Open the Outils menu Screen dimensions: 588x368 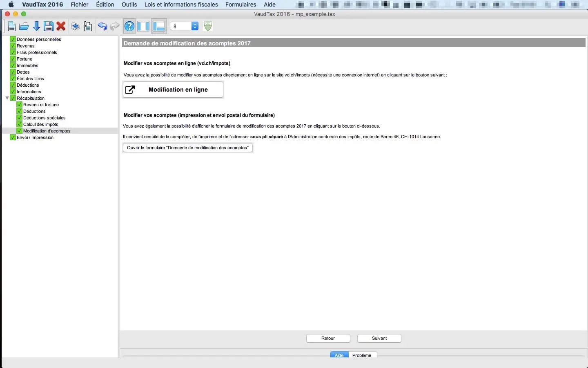tap(129, 4)
